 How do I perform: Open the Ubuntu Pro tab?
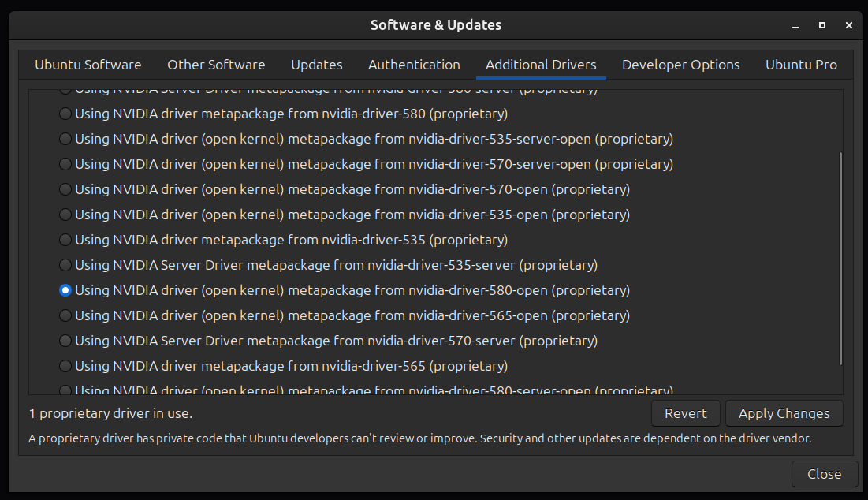coord(801,65)
